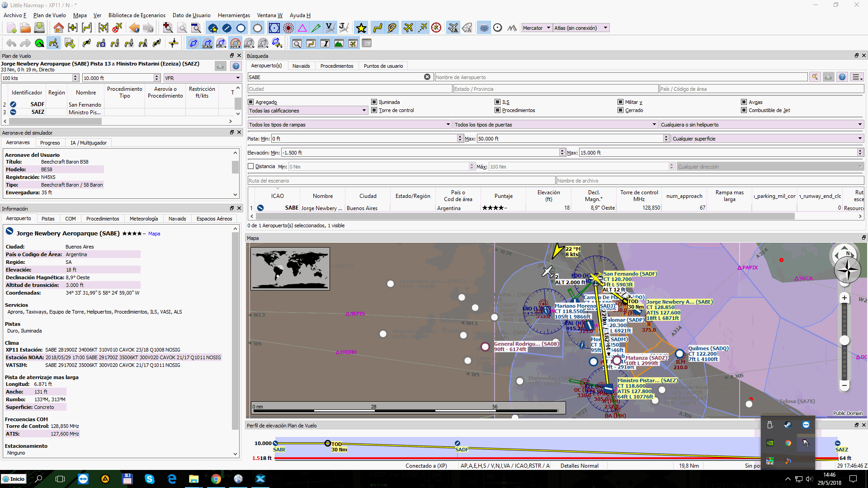Enable the ILS filter checkbox
The image size is (868, 488).
(497, 102)
